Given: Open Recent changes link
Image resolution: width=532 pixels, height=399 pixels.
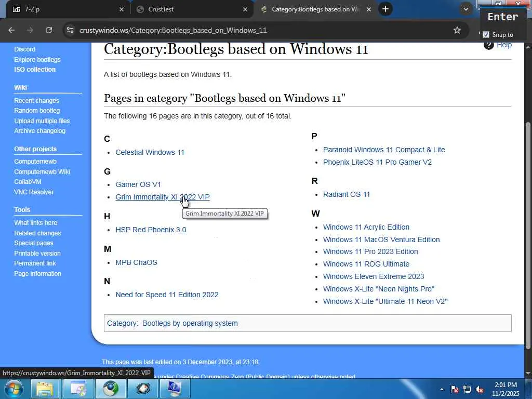Looking at the screenshot, I should 37,100.
